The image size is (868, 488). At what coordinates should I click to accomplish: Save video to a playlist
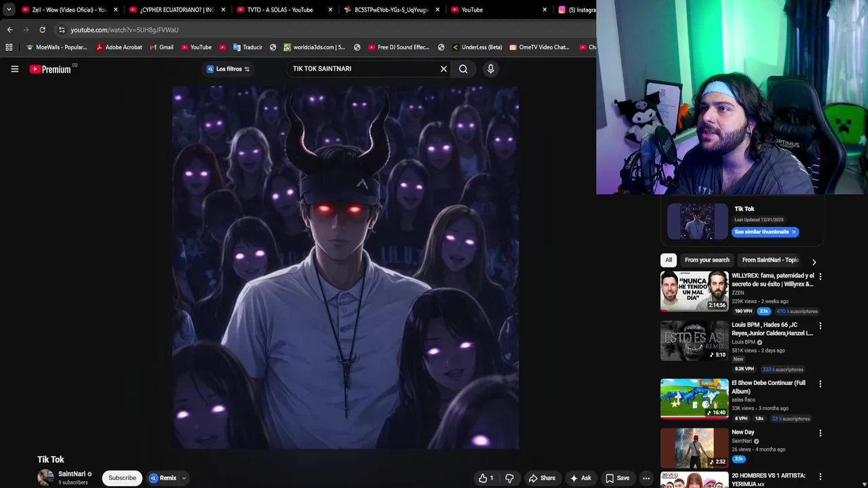coord(618,478)
